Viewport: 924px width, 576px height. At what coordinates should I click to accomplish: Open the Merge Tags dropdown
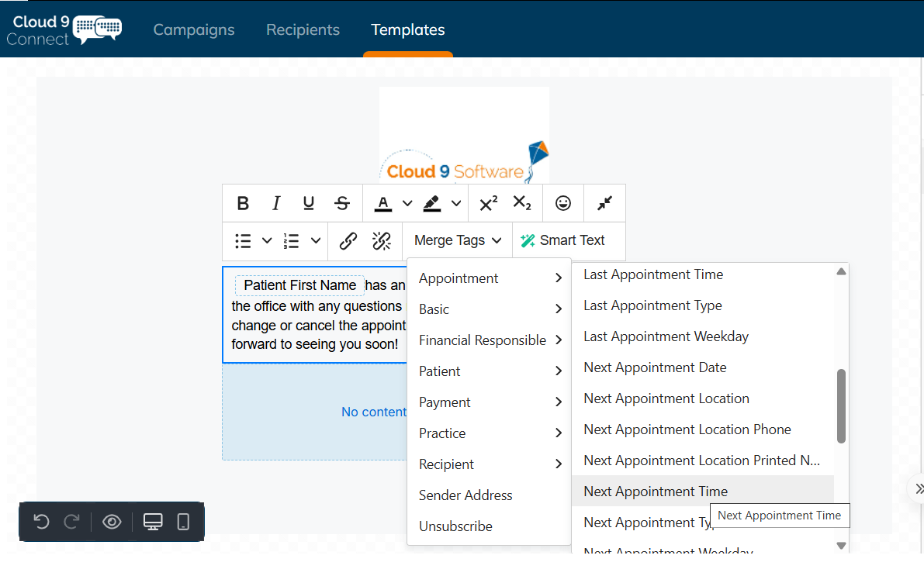tap(456, 240)
